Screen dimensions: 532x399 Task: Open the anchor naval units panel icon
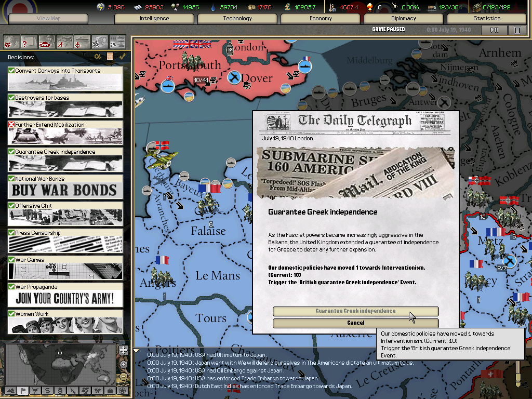pyautogui.click(x=82, y=43)
